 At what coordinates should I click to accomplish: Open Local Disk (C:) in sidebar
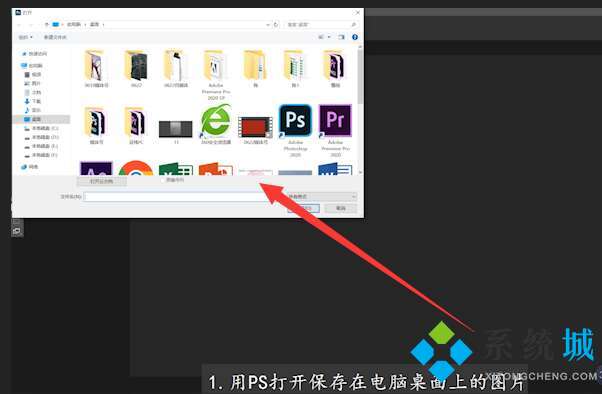pyautogui.click(x=41, y=128)
